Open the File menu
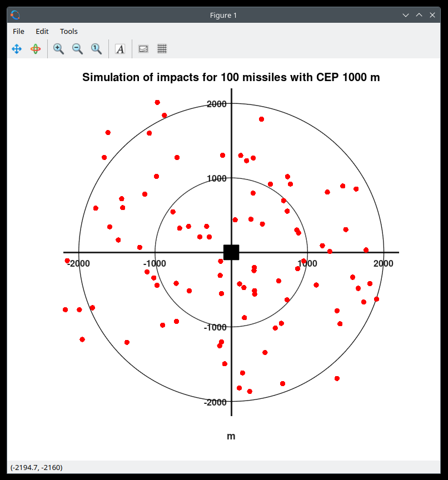Image resolution: width=448 pixels, height=480 pixels. pyautogui.click(x=18, y=31)
